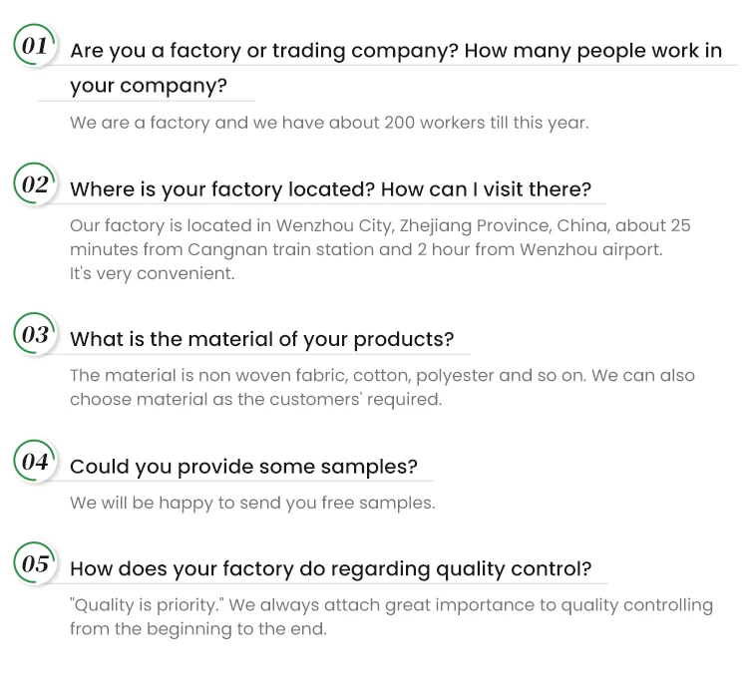Expand the material of products question

point(261,339)
